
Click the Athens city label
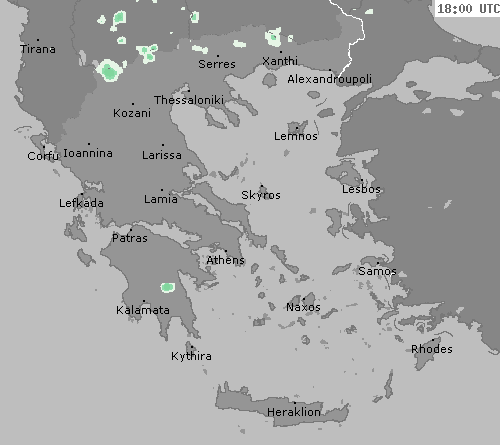(226, 260)
